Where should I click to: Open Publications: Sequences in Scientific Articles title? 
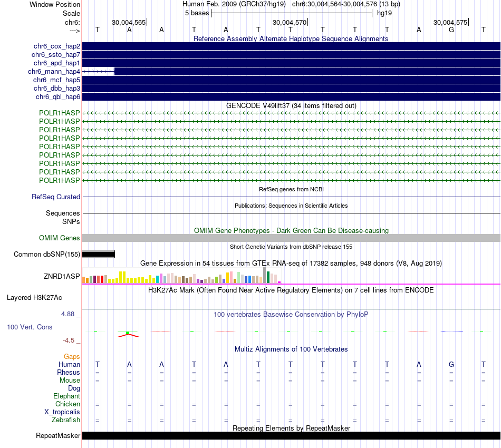coord(291,206)
